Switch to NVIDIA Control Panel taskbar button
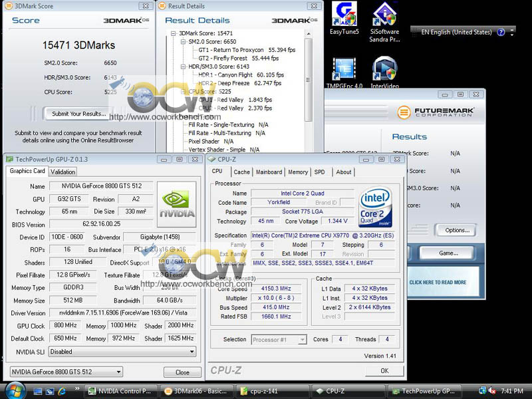The image size is (532, 399). coord(121,391)
